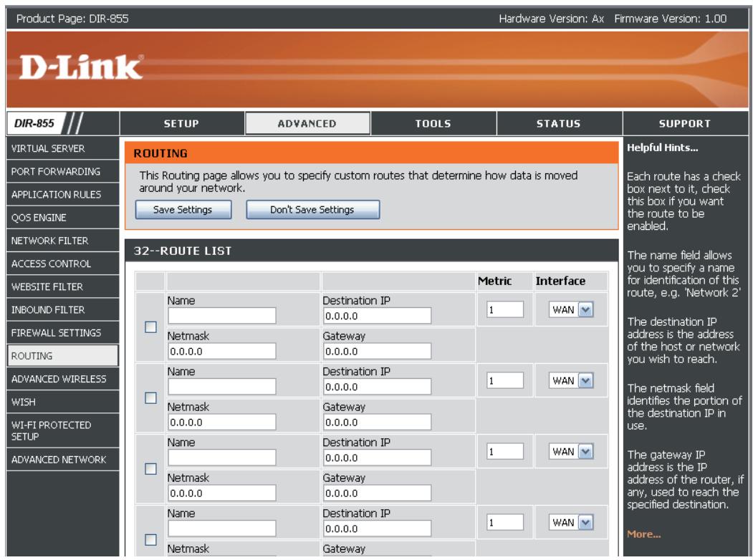Enable the third route checkbox
Viewport: 753px width, 560px height.
tap(150, 469)
